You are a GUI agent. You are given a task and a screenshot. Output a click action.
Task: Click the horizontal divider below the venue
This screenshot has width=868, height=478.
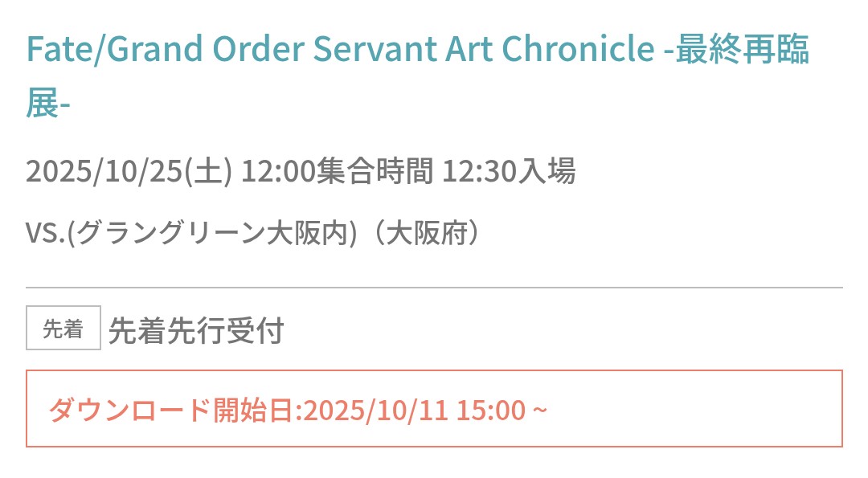[434, 287]
